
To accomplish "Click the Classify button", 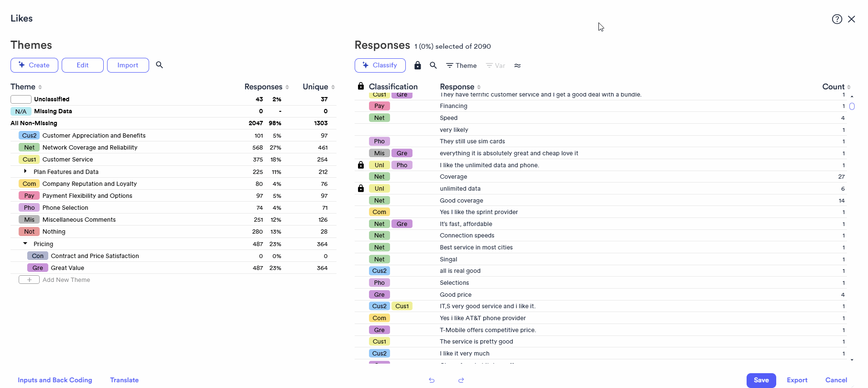I will tap(380, 65).
